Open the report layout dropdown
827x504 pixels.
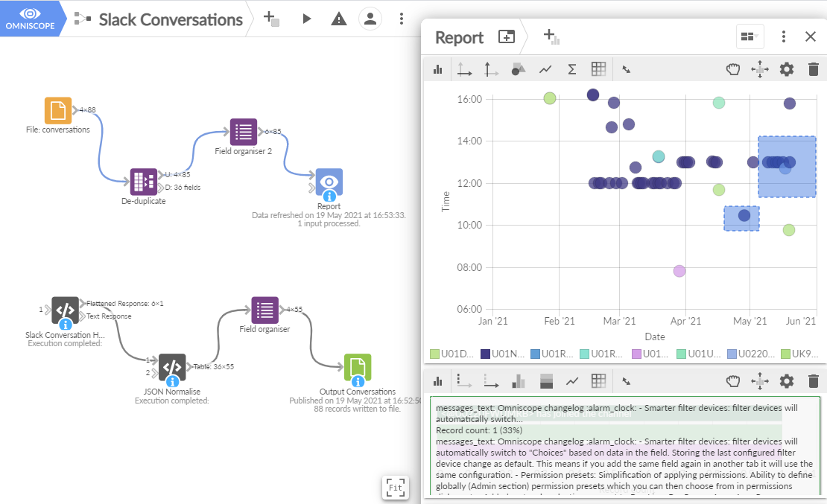pyautogui.click(x=750, y=36)
